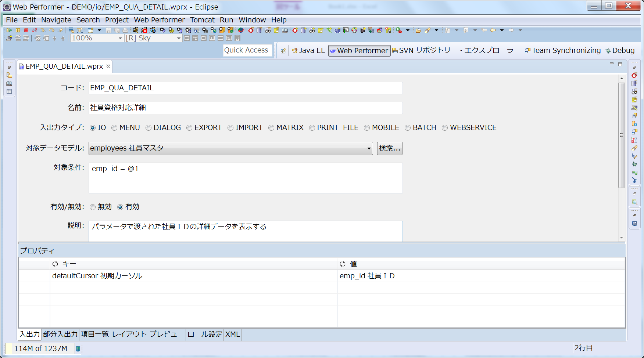Click the Open Perspective icon
The image size is (644, 358).
283,51
